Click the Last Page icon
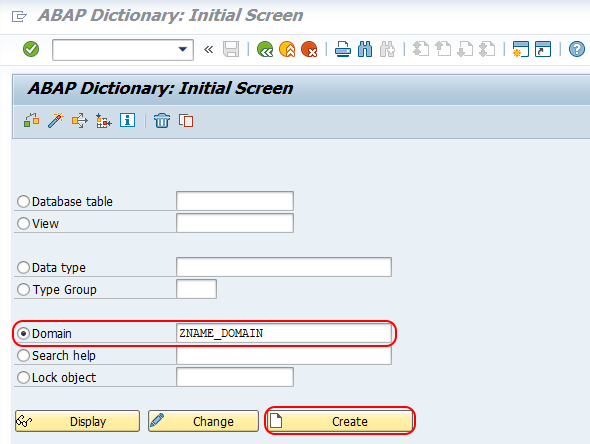Image resolution: width=590 pixels, height=444 pixels. click(x=487, y=49)
